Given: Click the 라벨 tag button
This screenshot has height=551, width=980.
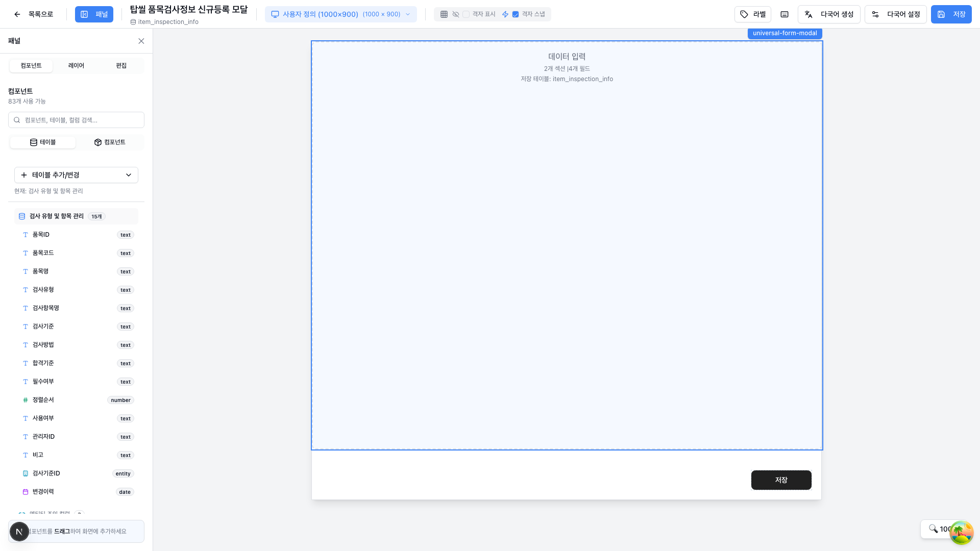Looking at the screenshot, I should pyautogui.click(x=752, y=14).
